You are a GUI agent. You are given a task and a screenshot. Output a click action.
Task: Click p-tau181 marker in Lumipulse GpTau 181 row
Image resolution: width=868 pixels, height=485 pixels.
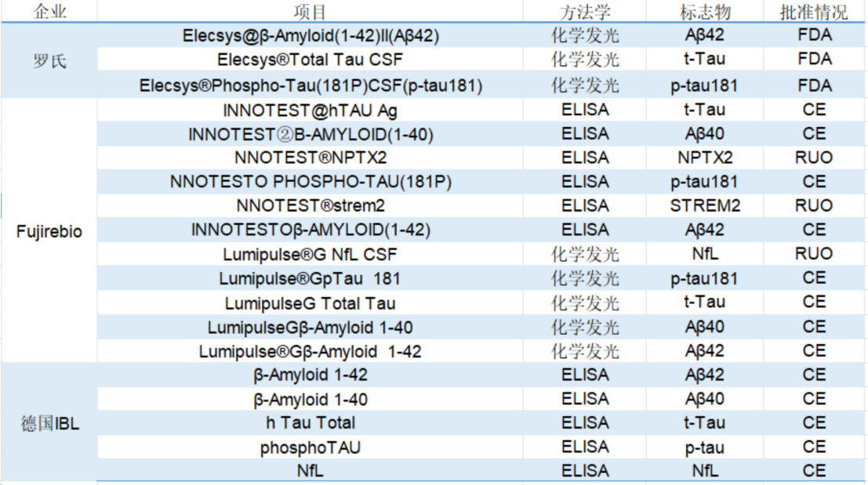tap(705, 278)
